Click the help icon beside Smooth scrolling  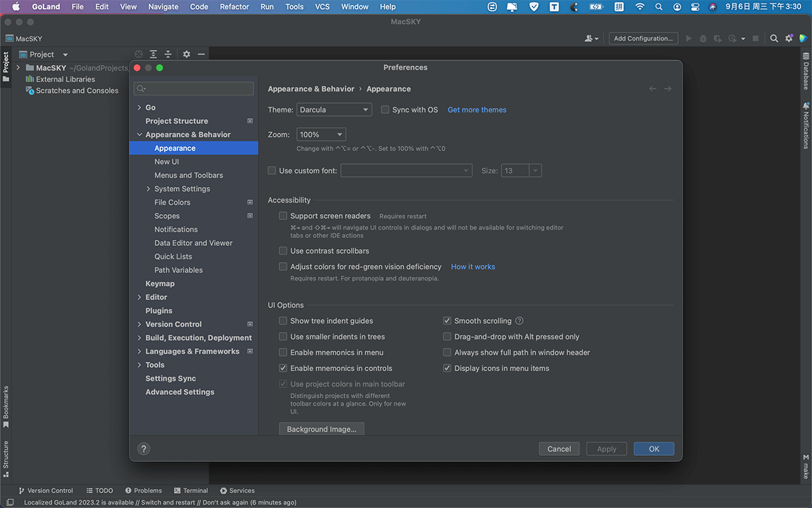520,321
